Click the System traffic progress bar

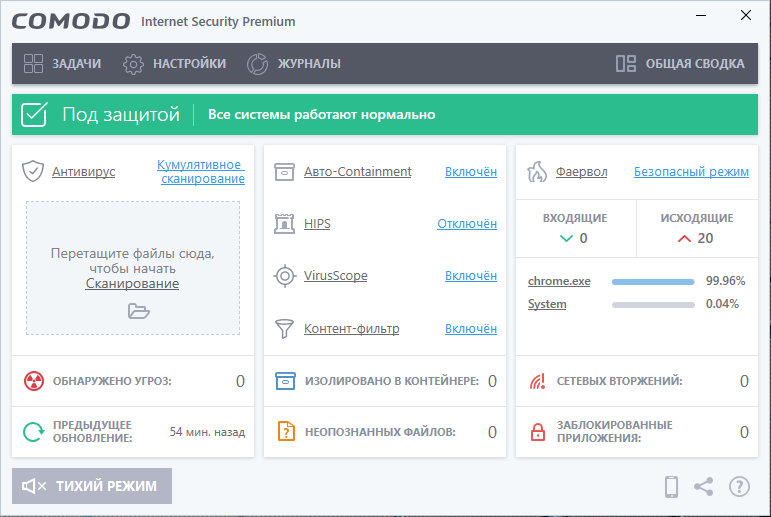653,305
